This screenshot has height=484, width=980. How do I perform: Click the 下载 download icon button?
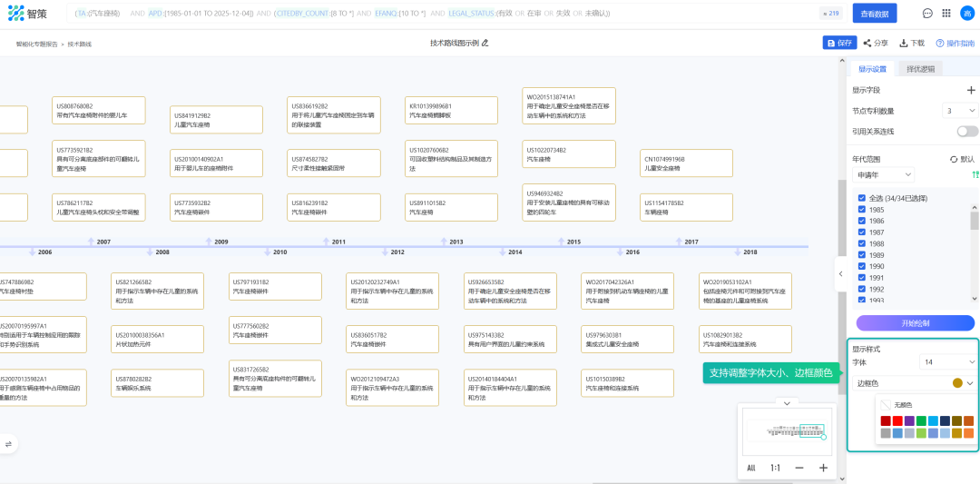(912, 44)
